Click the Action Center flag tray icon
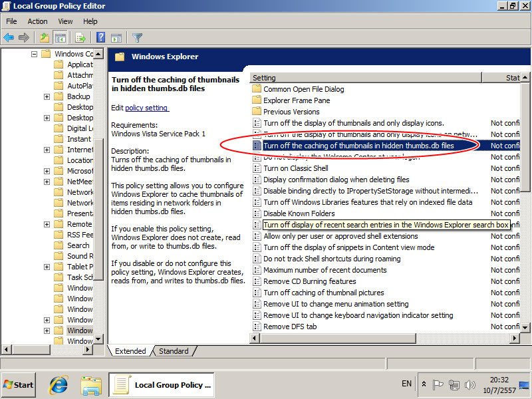 click(x=438, y=385)
